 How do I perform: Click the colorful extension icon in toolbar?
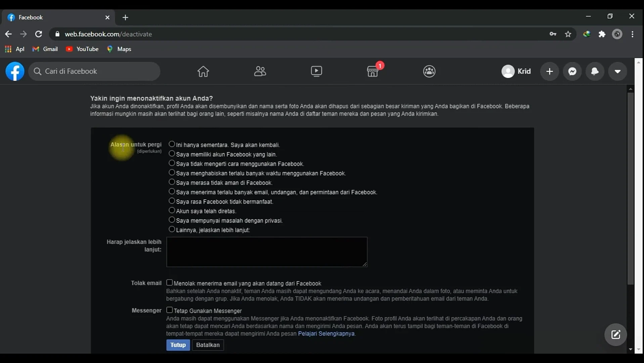click(x=587, y=34)
